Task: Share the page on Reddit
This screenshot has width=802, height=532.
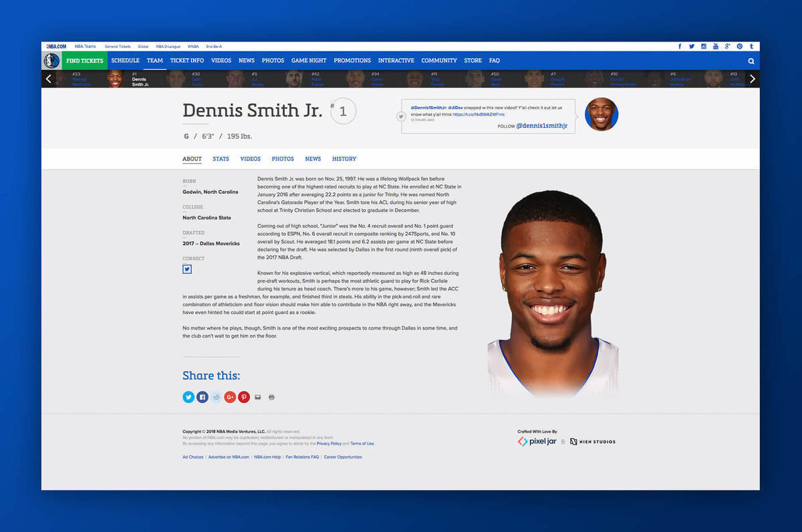Action: tap(217, 397)
